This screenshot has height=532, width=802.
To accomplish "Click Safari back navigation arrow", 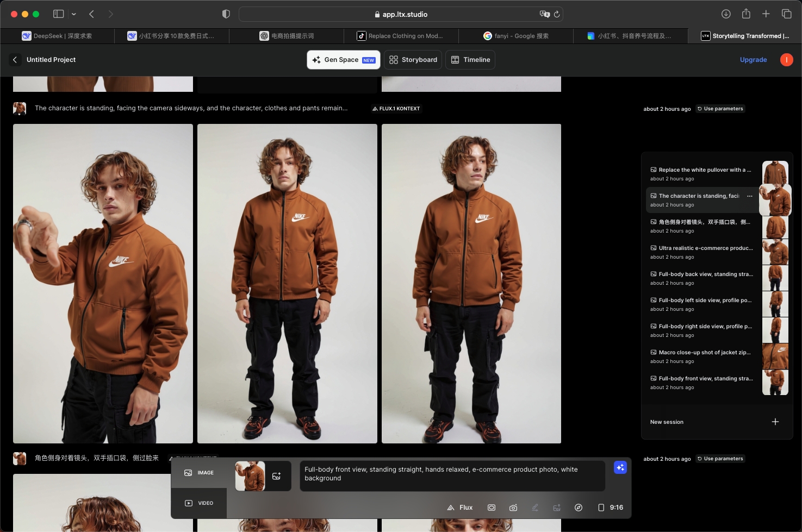I will point(92,14).
